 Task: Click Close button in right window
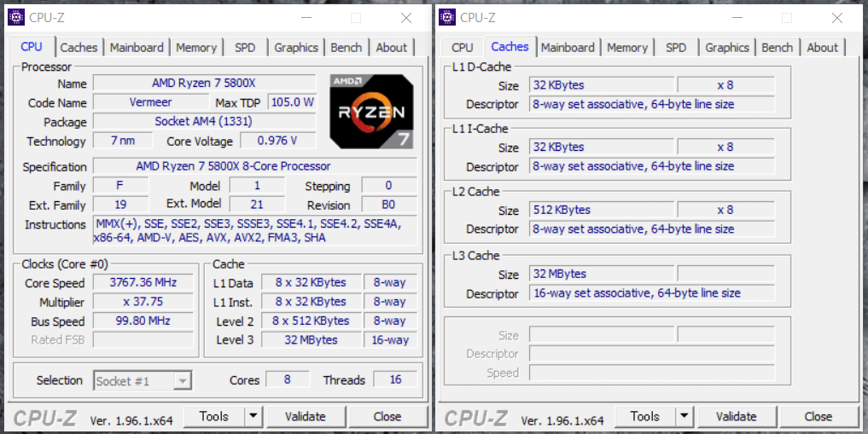[x=818, y=416]
